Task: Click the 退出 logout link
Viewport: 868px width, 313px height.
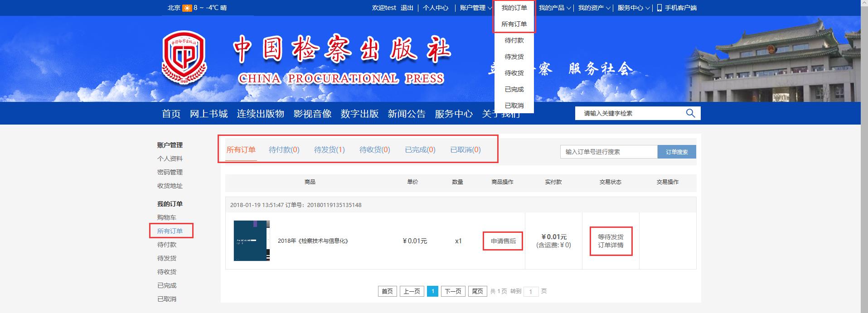Action: (x=407, y=8)
